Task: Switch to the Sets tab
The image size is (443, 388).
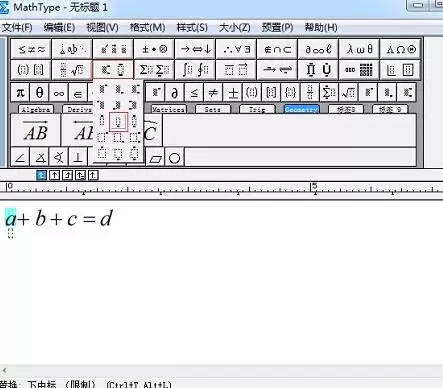Action: tap(212, 109)
